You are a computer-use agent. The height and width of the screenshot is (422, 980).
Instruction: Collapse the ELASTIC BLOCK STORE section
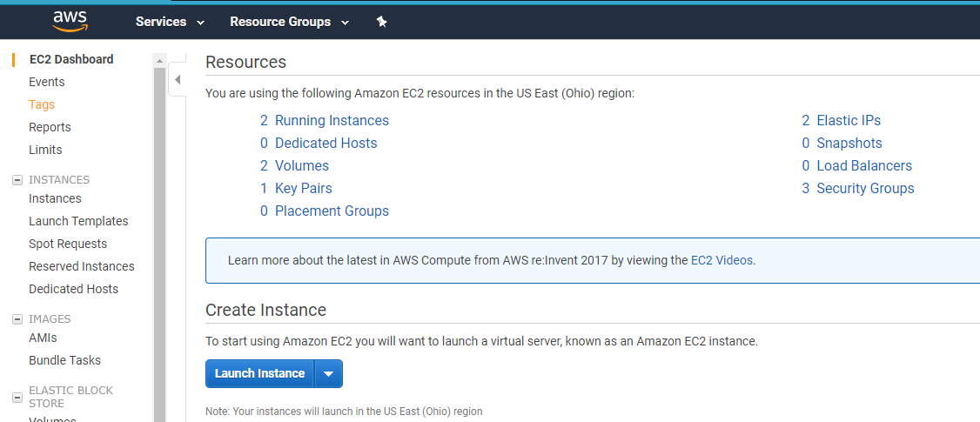[x=17, y=397]
